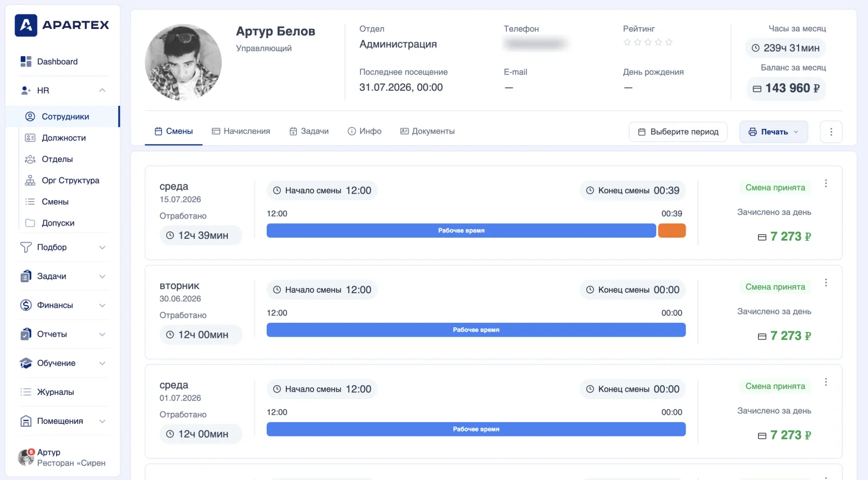Image resolution: width=868 pixels, height=480 pixels.
Task: Click the Орг Структура hierarchy icon
Action: tap(30, 180)
